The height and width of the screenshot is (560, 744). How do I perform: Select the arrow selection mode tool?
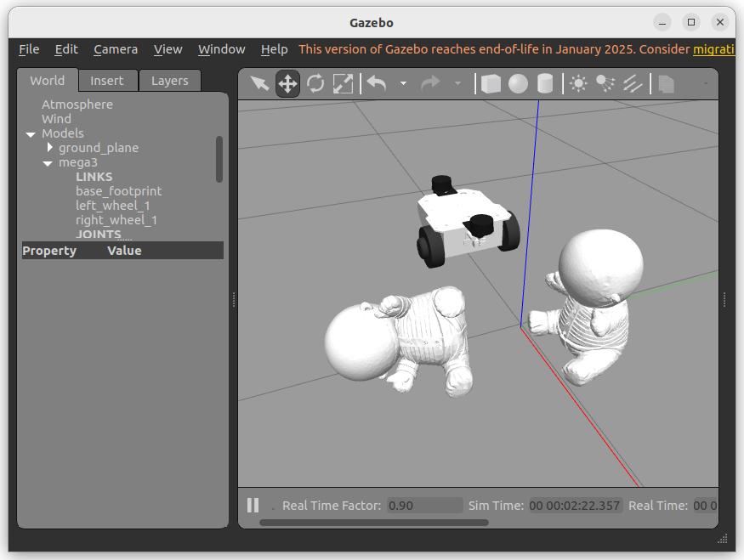click(x=260, y=83)
